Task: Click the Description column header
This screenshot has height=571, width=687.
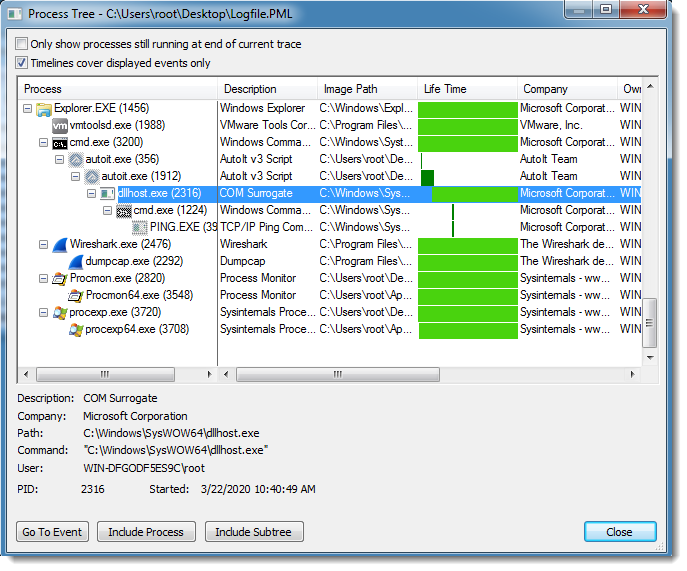Action: pos(267,89)
